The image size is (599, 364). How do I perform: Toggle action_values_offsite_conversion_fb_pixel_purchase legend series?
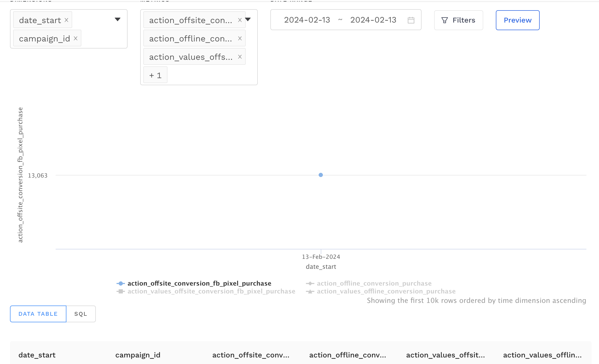tap(206, 291)
